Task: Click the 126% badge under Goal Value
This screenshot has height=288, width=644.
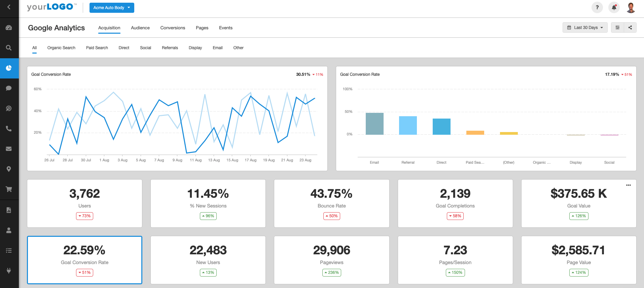Action: (x=579, y=216)
